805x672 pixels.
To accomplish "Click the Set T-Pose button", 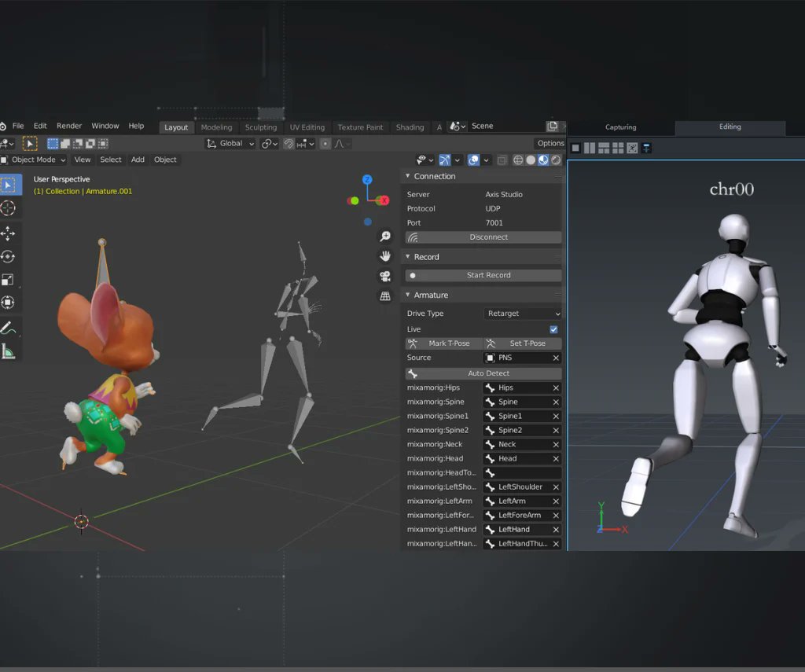I will coord(523,343).
